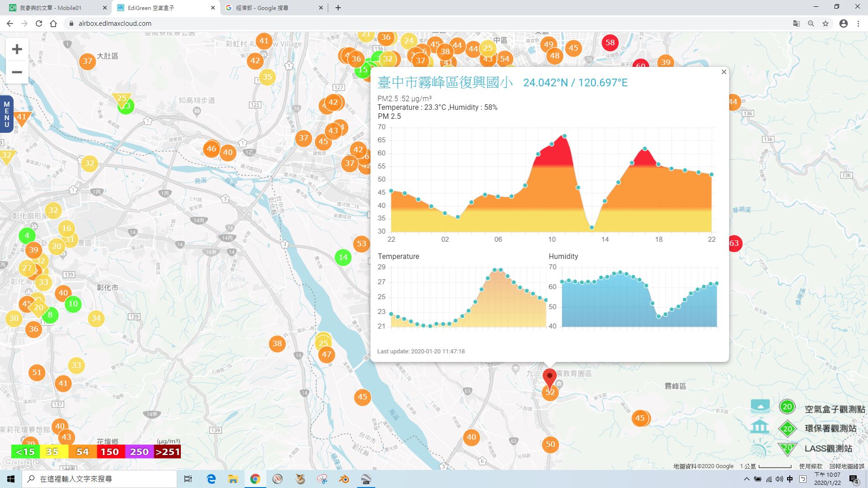Bookmark this page with star
This screenshot has height=488, width=868.
pos(826,23)
